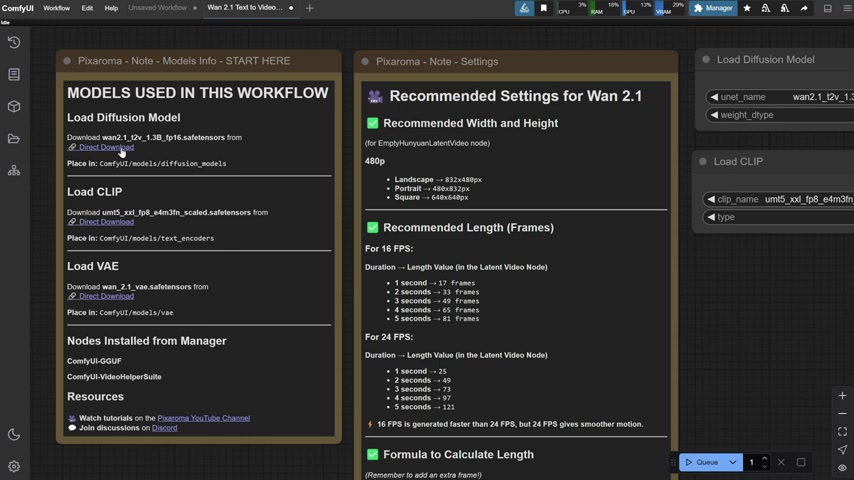Viewport: 854px width, 480px height.
Task: Click the ComfyUI-GGUF text
Action: [x=94, y=361]
